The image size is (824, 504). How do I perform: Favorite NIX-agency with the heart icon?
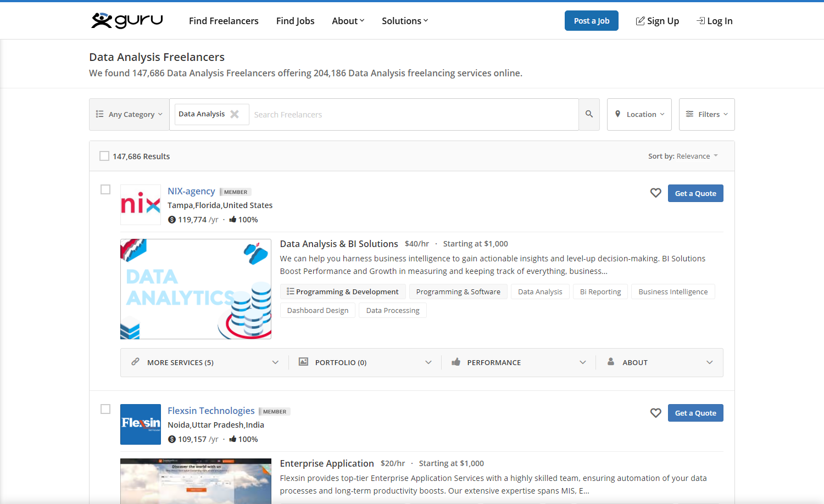coord(655,193)
